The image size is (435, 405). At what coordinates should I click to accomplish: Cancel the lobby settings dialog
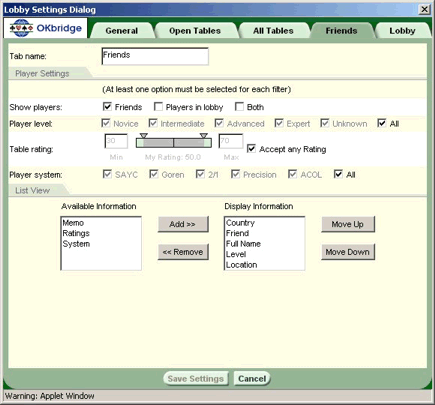point(252,379)
